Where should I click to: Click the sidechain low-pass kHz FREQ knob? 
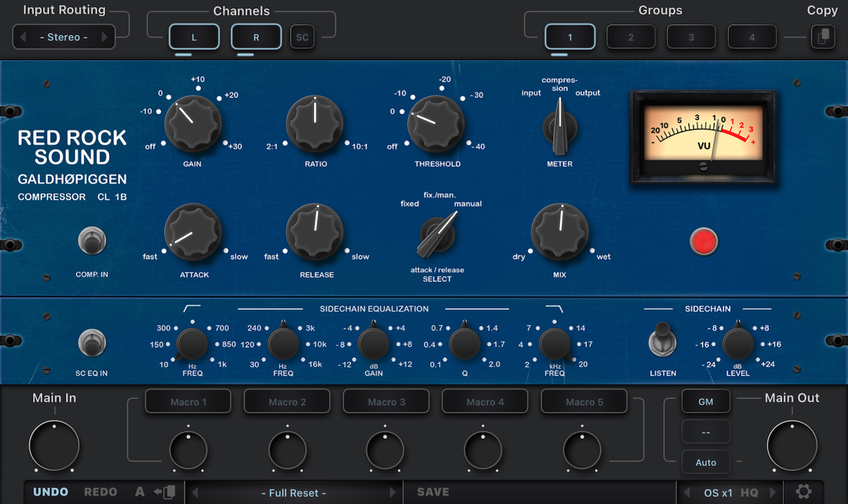click(555, 344)
